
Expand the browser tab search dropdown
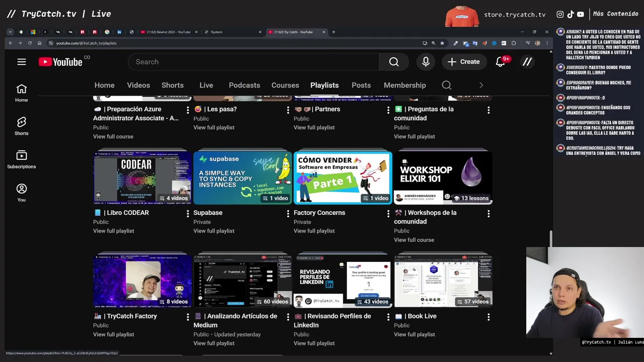(10, 32)
